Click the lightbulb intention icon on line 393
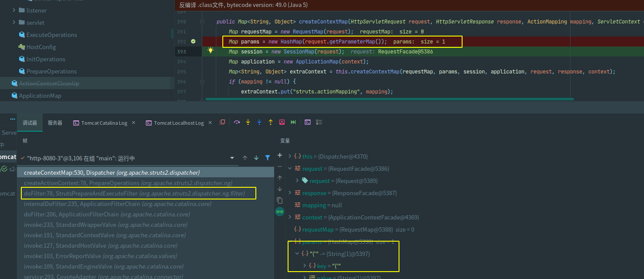The width and height of the screenshot is (644, 279). pyautogui.click(x=211, y=51)
